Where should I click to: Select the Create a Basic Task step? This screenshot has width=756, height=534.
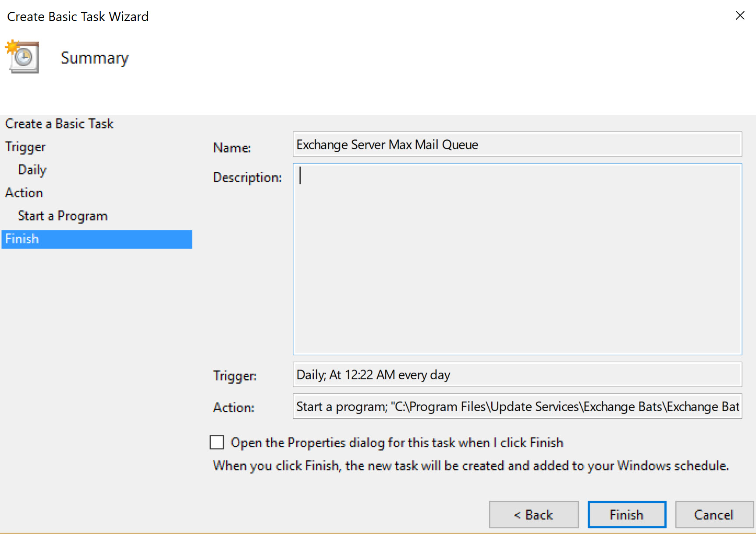click(59, 124)
